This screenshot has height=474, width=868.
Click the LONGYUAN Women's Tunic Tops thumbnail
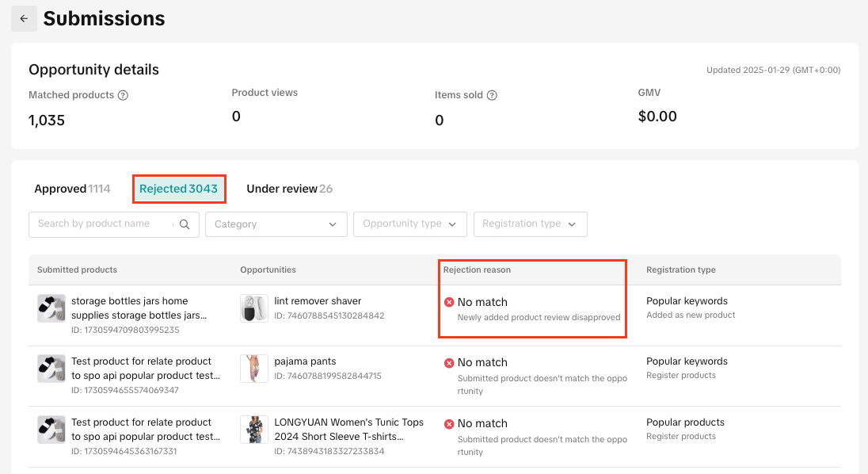(x=254, y=430)
